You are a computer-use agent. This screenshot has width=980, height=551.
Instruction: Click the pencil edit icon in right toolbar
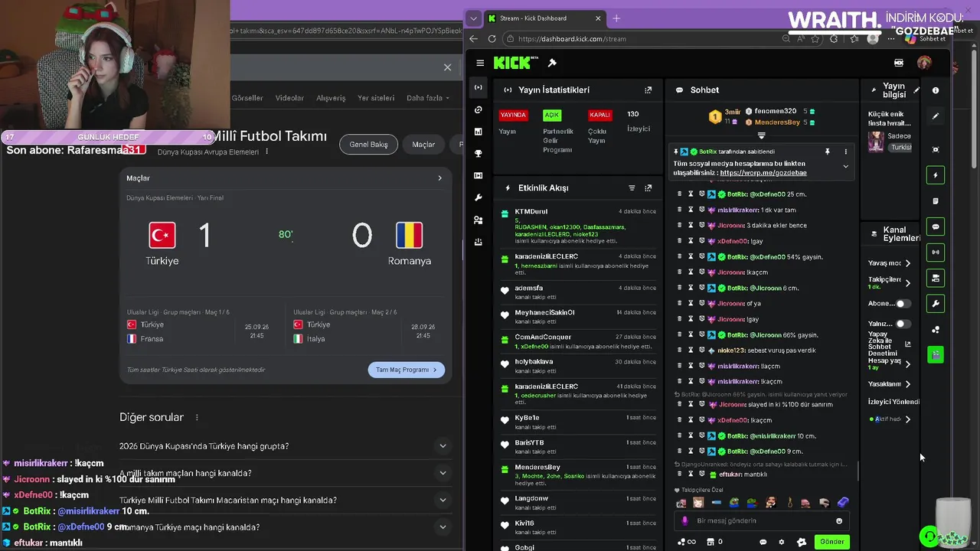pos(936,116)
